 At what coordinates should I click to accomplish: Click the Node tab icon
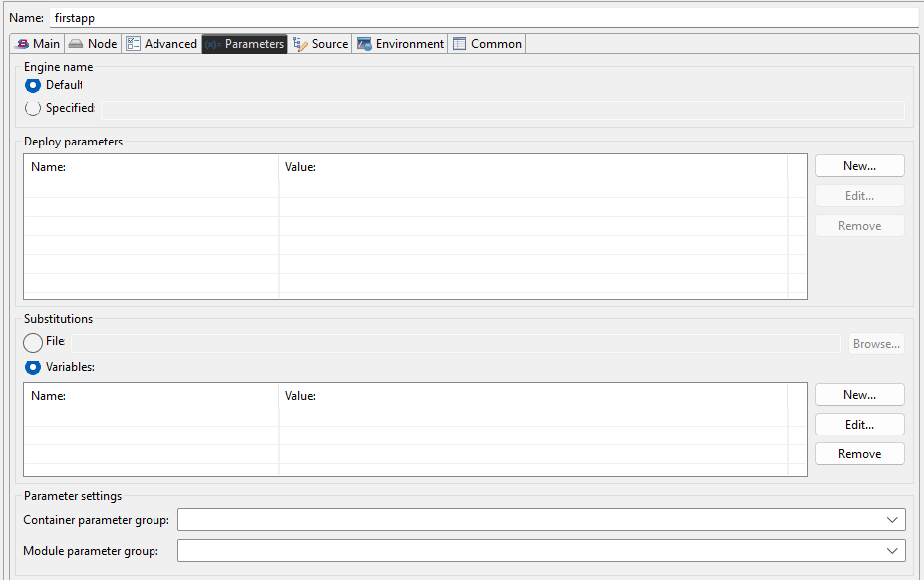point(76,44)
